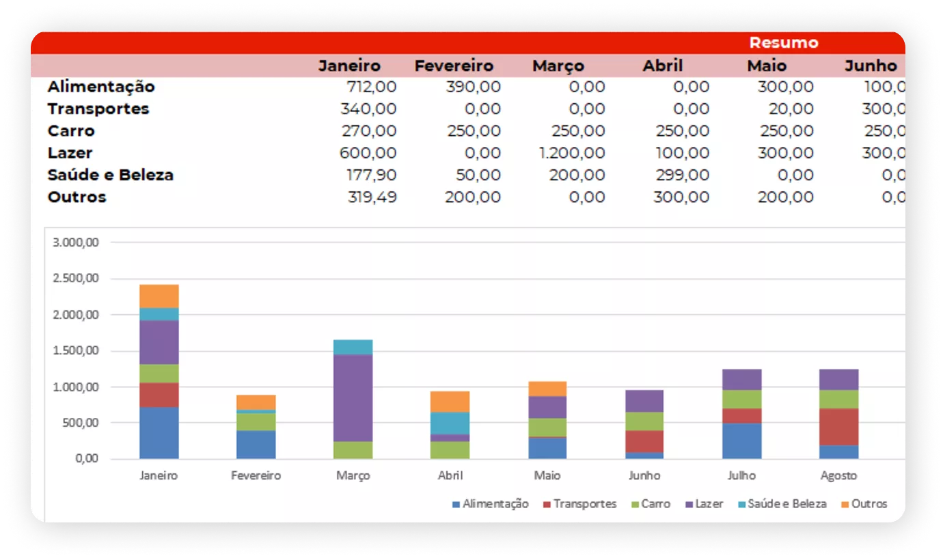Select the purple Lazer segment in Março bar
The image size is (943, 560).
click(x=353, y=397)
